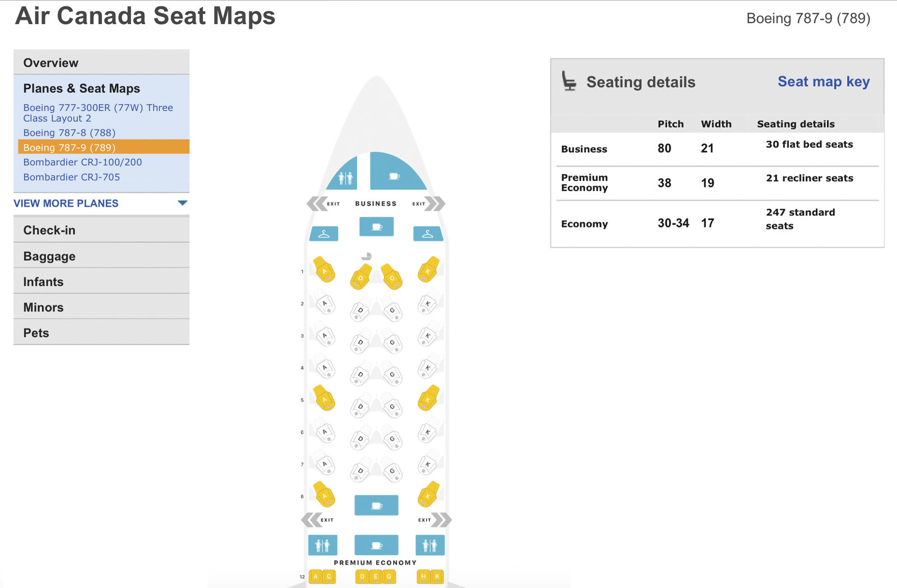This screenshot has height=588, width=897.
Task: Expand the VIEW MORE PLANES dropdown
Action: point(66,203)
